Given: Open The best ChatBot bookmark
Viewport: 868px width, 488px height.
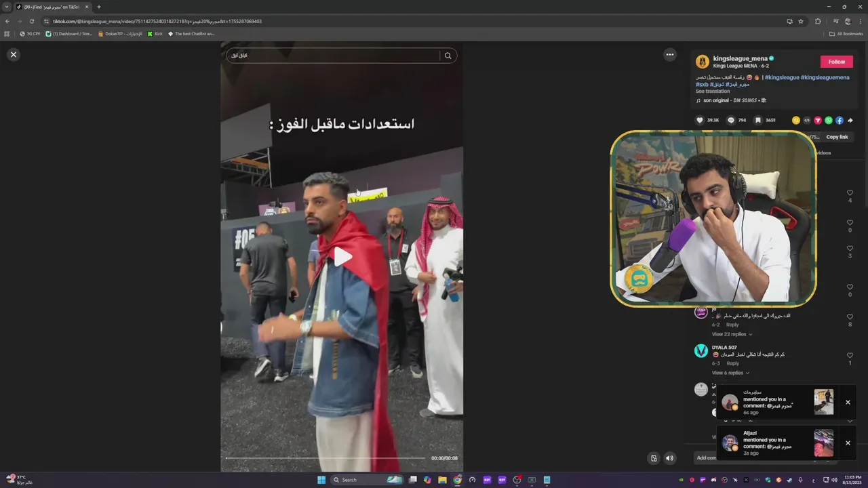Looking at the screenshot, I should (191, 34).
